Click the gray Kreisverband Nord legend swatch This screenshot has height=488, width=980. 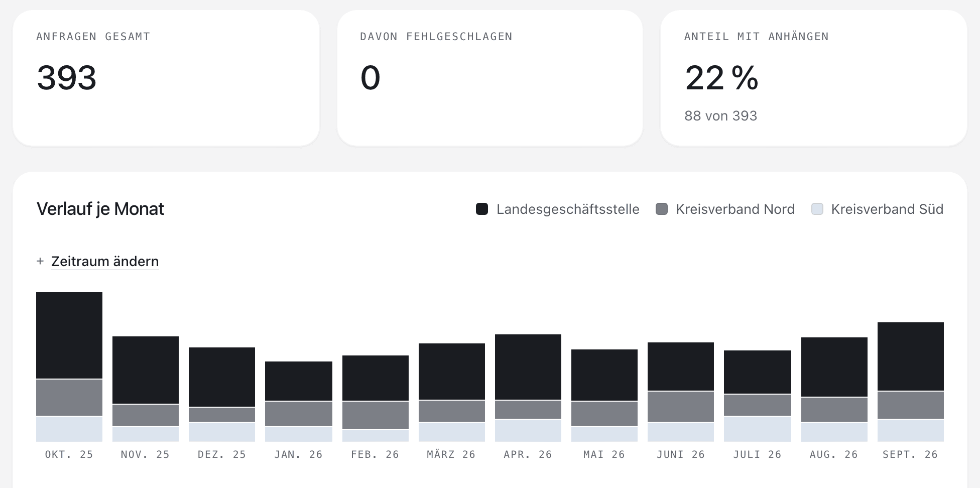pos(662,209)
